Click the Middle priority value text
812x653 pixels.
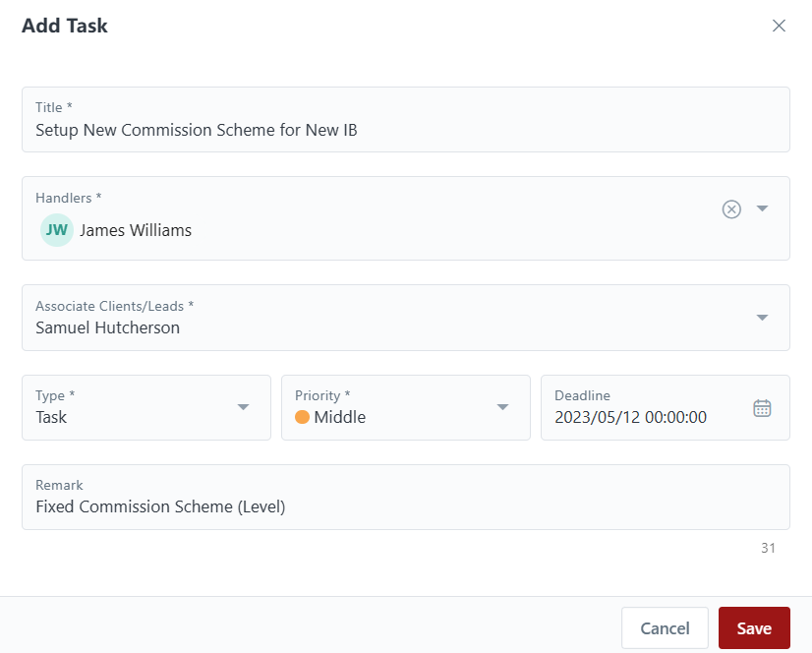pyautogui.click(x=339, y=417)
